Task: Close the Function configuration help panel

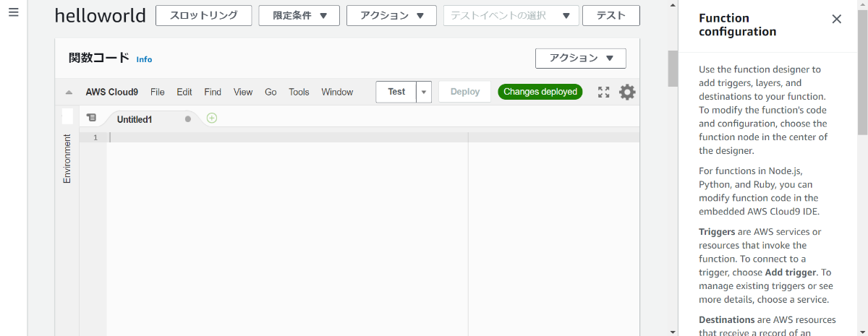Action: pos(837,20)
